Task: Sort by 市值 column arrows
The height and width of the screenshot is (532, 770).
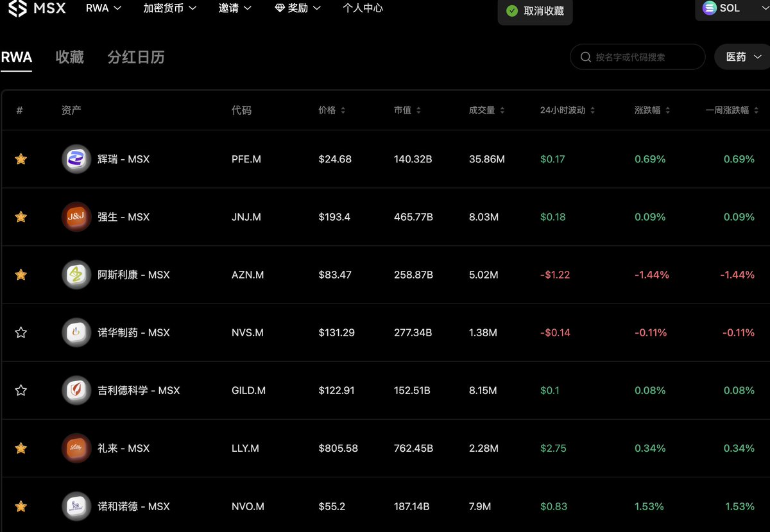Action: point(418,110)
